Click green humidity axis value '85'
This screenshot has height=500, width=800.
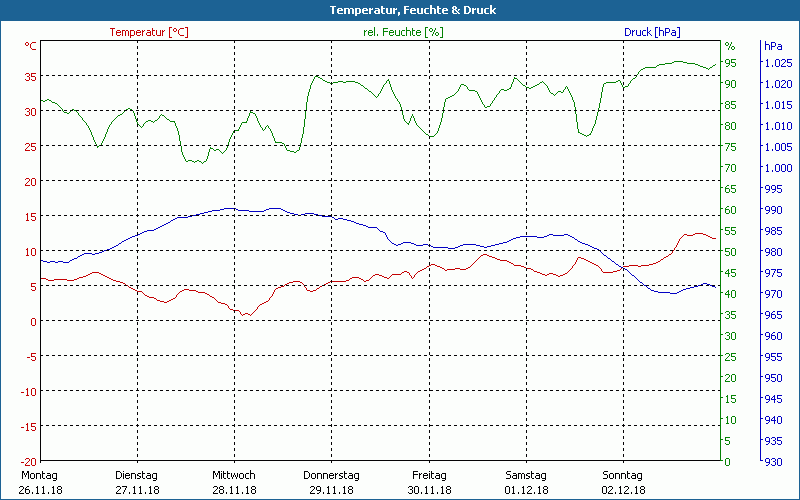[731, 105]
